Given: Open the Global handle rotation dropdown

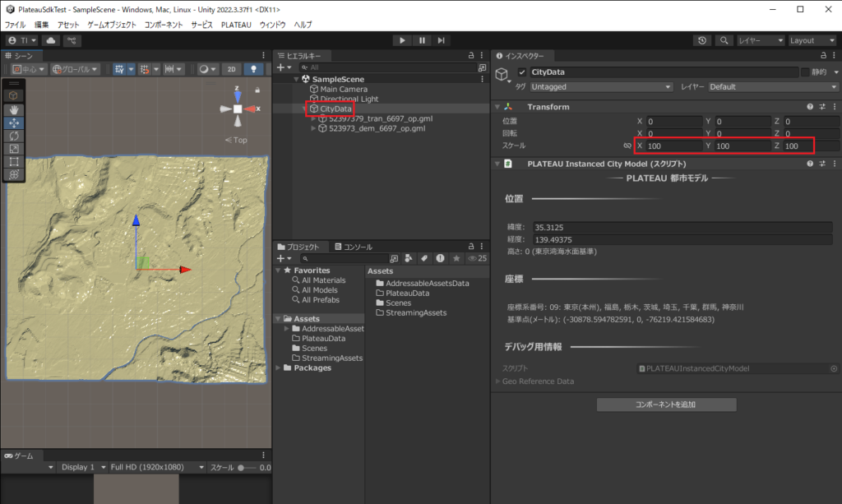Looking at the screenshot, I should 75,69.
